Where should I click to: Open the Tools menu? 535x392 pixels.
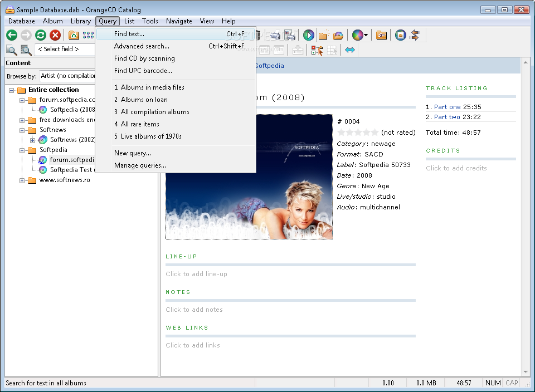coord(150,21)
